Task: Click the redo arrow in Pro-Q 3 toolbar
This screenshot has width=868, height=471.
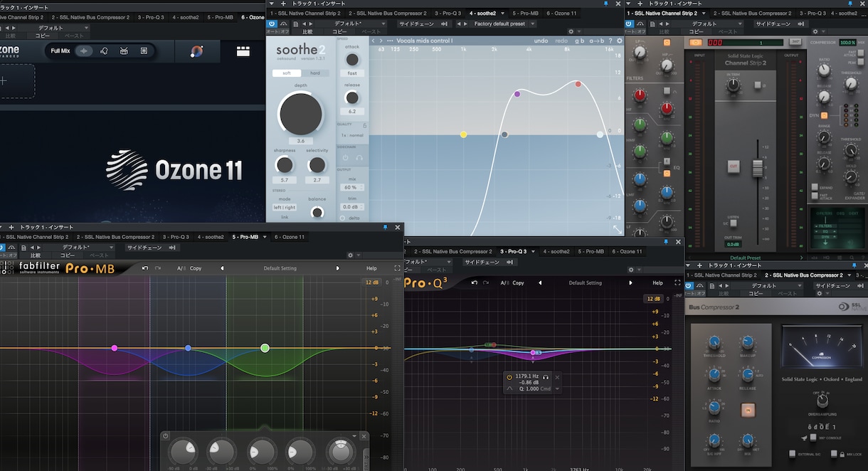Action: pos(485,282)
